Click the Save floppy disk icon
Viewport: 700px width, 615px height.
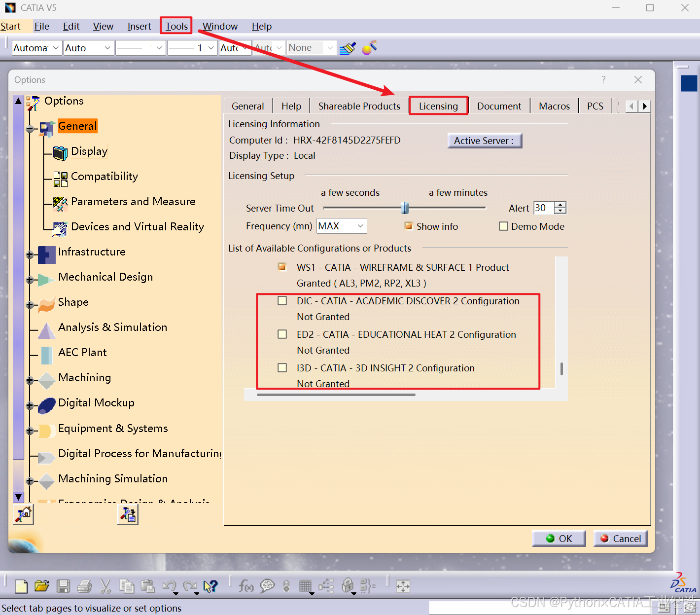(x=63, y=586)
